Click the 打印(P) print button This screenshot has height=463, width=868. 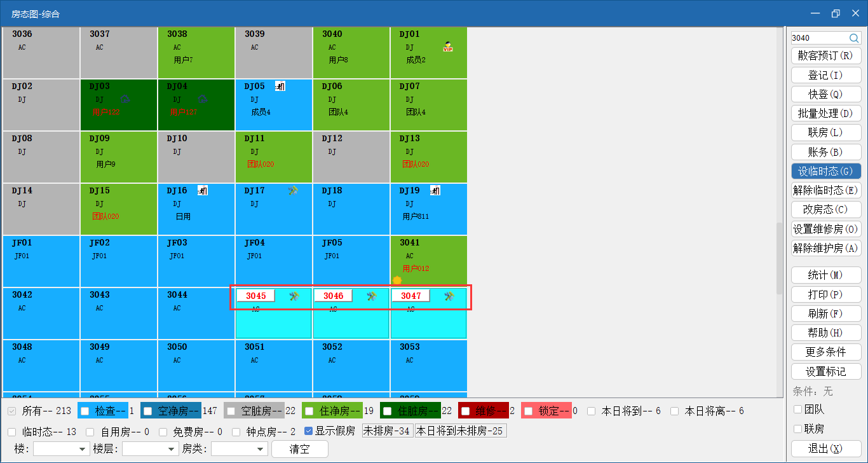click(x=826, y=294)
